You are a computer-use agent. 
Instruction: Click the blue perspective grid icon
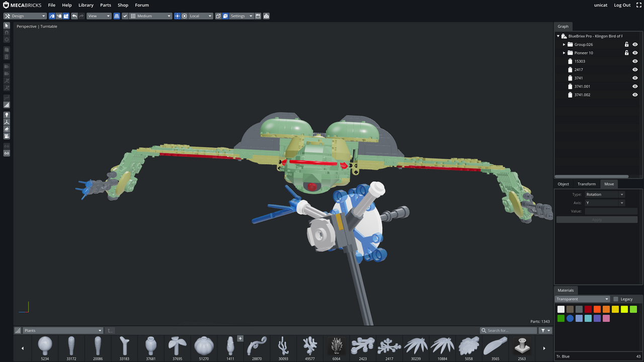coord(117,16)
